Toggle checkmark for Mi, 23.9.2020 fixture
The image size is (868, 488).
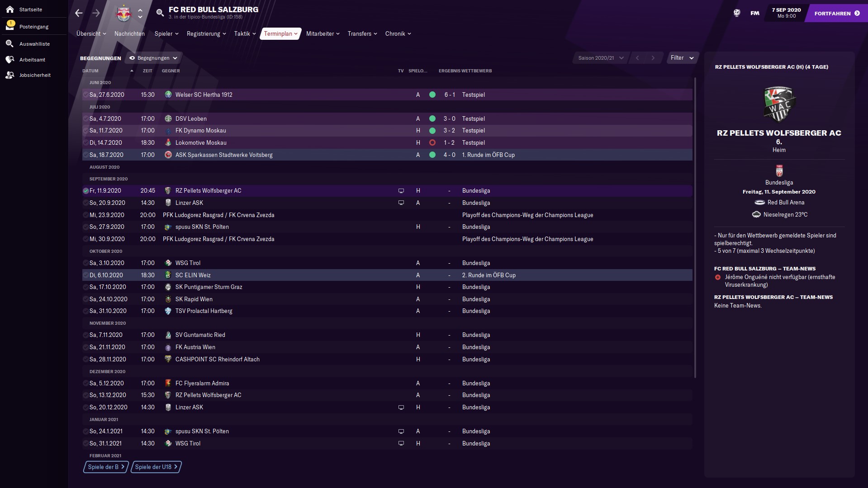tap(85, 215)
